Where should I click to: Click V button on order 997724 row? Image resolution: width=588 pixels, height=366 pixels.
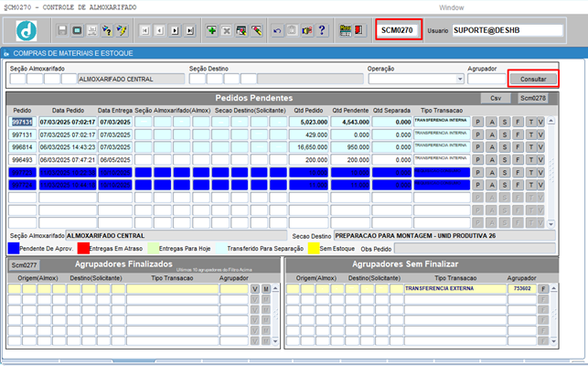tap(540, 185)
